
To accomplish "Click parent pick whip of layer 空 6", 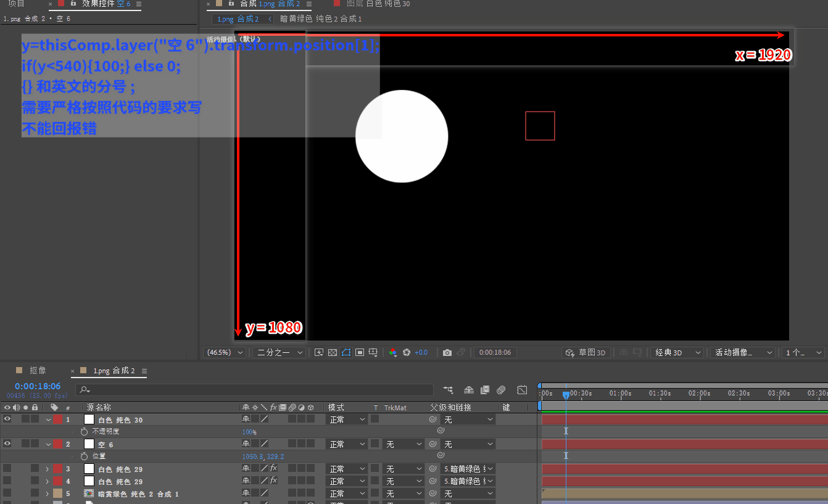I will (x=433, y=444).
